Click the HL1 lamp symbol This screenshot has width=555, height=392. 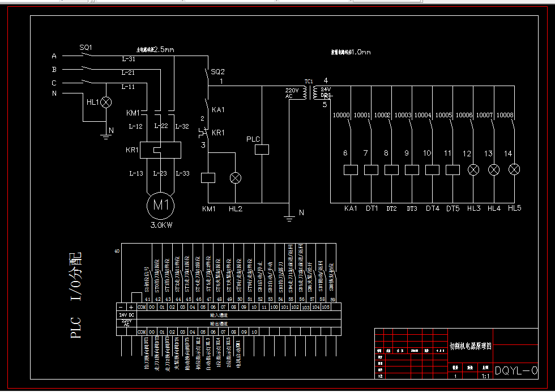106,103
